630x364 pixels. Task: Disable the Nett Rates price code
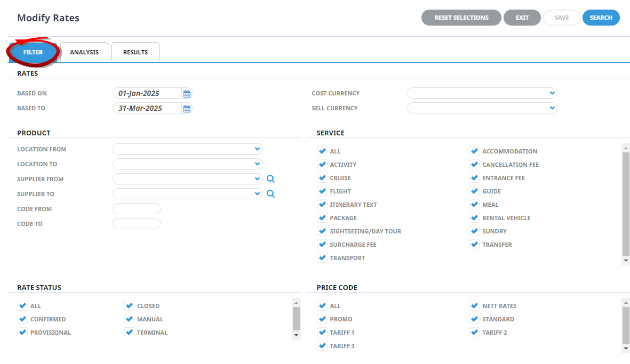(474, 306)
